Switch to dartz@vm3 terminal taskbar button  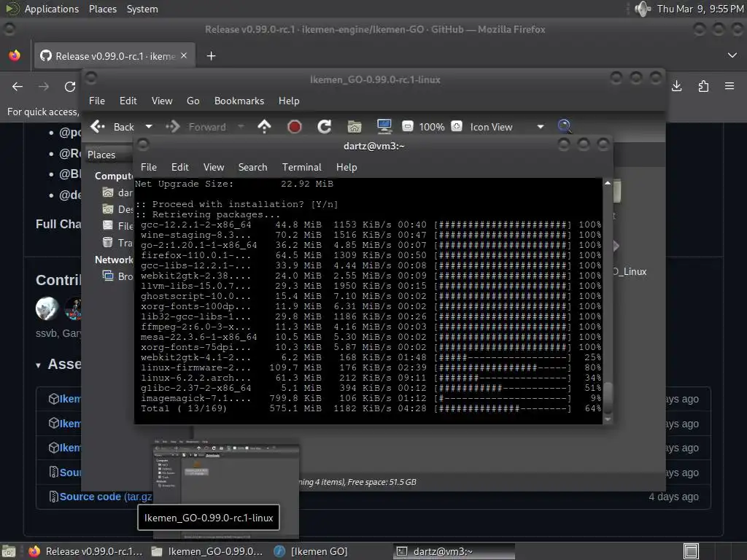click(x=454, y=551)
